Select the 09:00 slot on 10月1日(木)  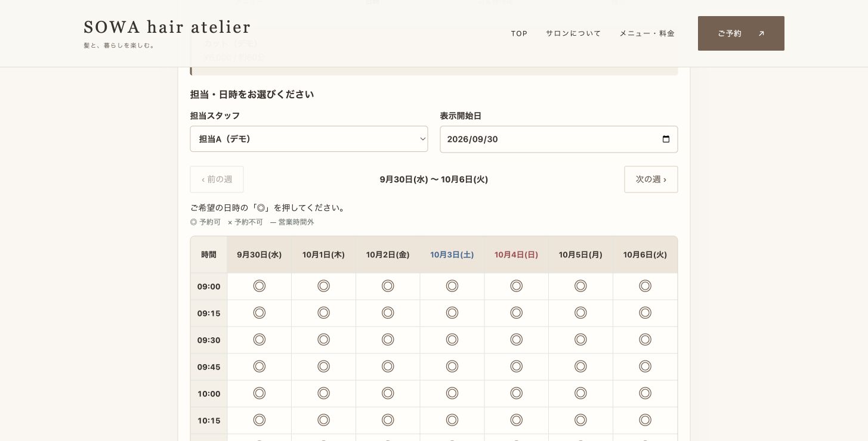323,286
